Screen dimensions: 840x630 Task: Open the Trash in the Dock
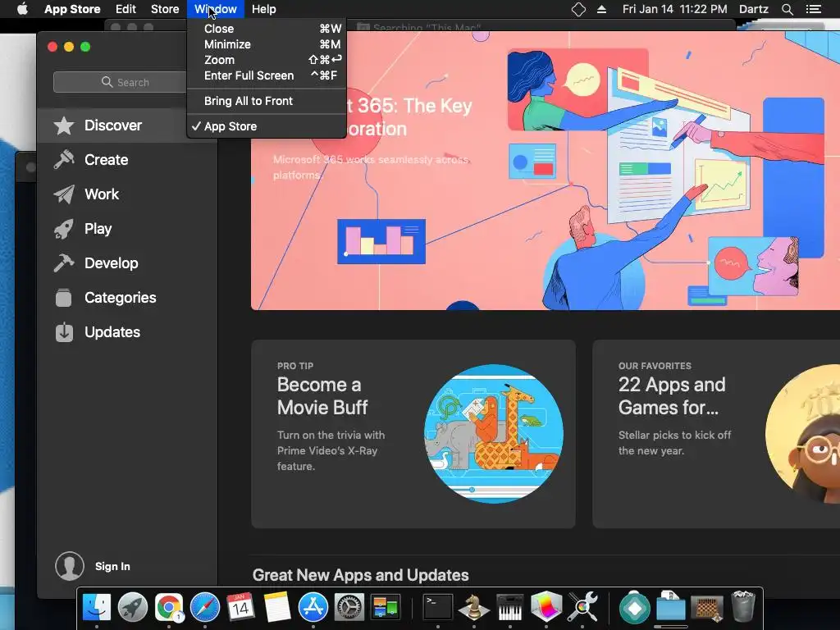coord(743,608)
